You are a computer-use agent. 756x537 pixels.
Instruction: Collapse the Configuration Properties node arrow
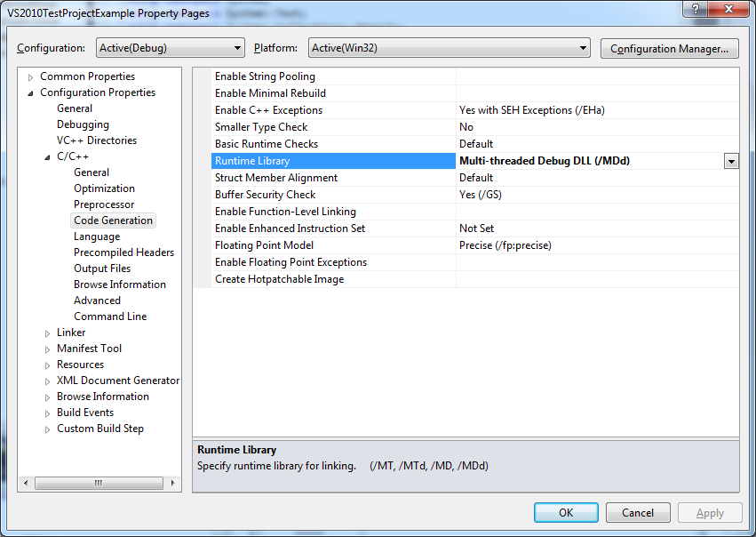click(x=30, y=93)
